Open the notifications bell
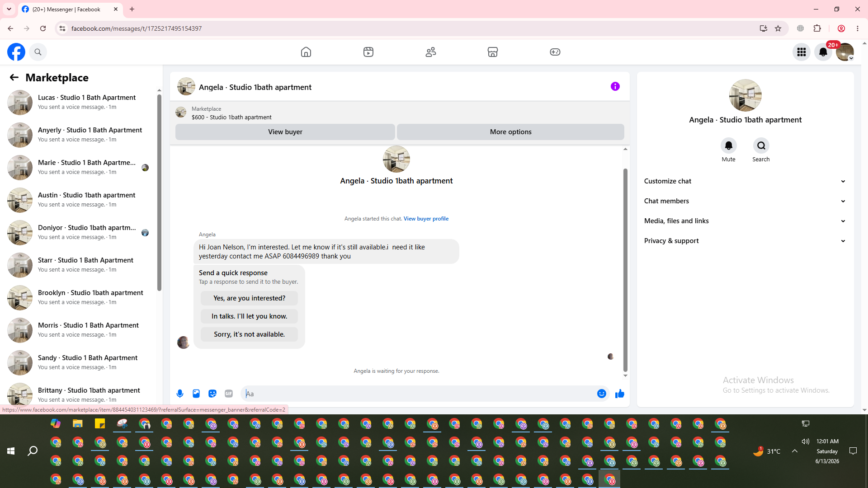Screen dimensions: 868x488 pos(823,52)
